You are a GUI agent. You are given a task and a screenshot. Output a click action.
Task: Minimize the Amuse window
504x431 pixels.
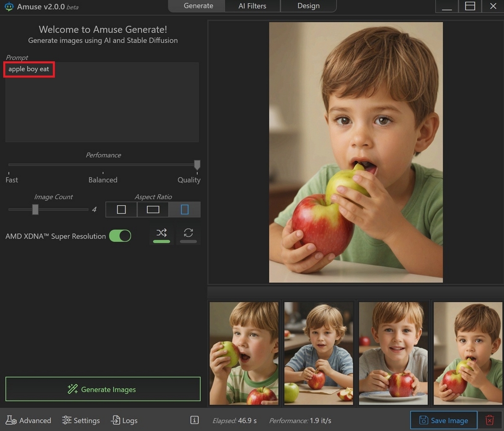pyautogui.click(x=447, y=6)
